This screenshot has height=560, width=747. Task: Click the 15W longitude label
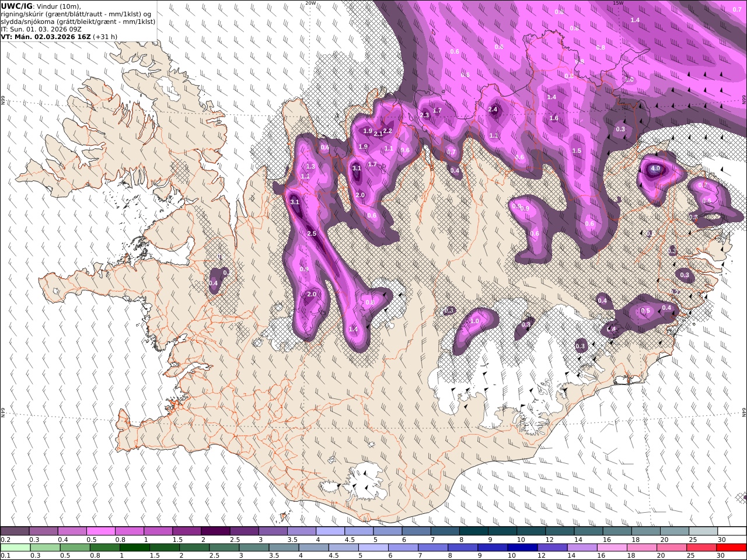point(618,3)
